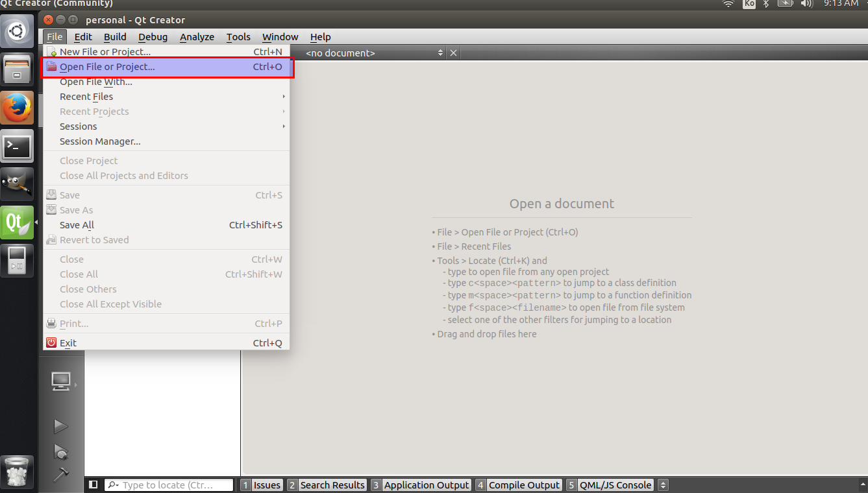Open the Tools menu

(238, 37)
